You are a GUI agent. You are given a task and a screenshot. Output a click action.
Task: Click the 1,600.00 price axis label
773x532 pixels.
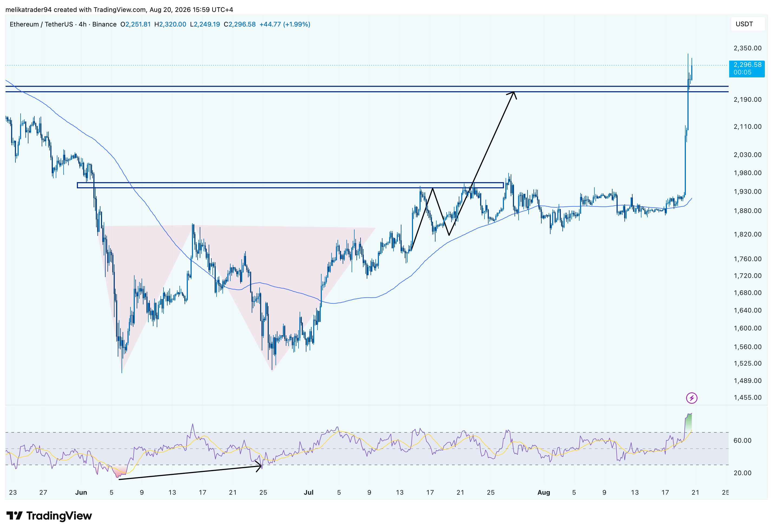click(x=747, y=328)
